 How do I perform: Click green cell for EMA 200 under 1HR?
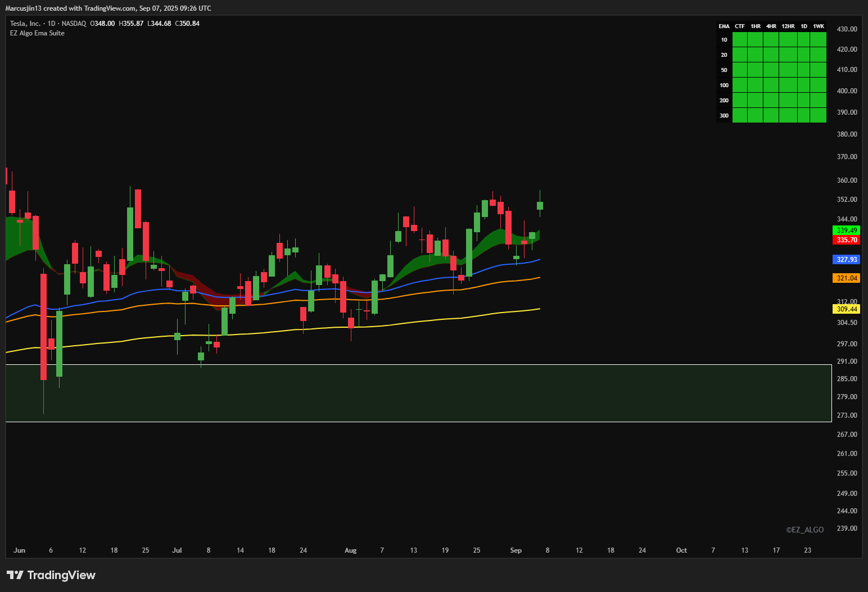click(756, 101)
